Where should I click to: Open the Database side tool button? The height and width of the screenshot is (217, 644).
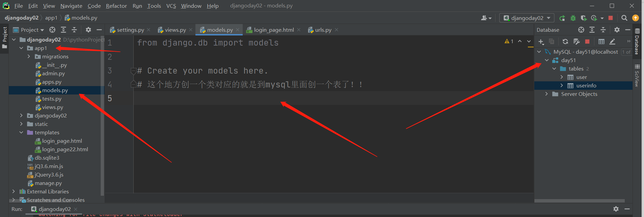pos(637,42)
